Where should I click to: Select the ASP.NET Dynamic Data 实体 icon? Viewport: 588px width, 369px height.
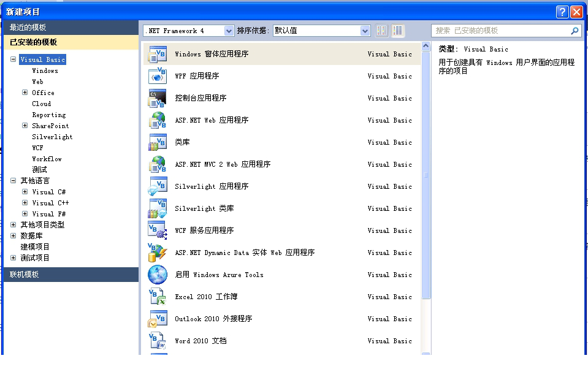coord(158,253)
